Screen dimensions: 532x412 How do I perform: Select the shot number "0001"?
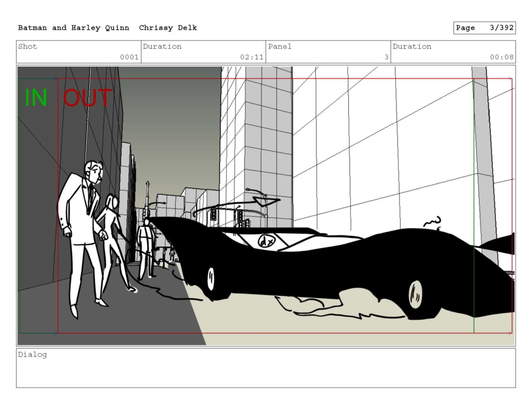pyautogui.click(x=129, y=57)
